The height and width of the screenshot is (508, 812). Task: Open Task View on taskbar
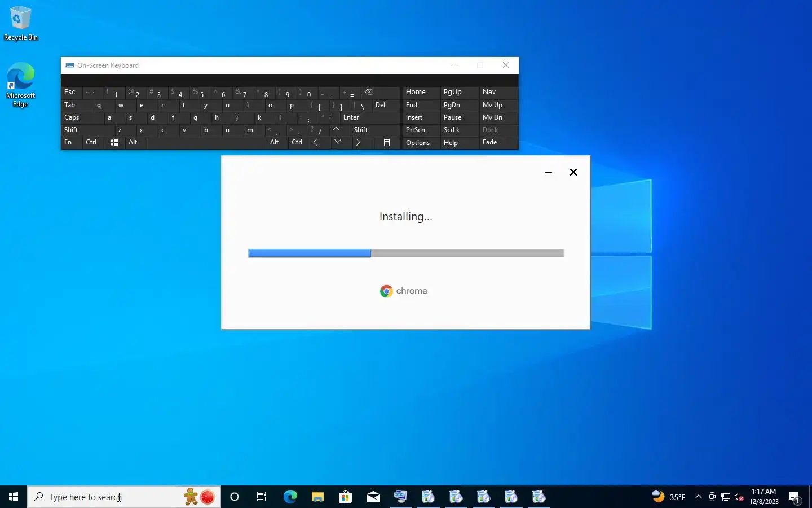pyautogui.click(x=262, y=497)
